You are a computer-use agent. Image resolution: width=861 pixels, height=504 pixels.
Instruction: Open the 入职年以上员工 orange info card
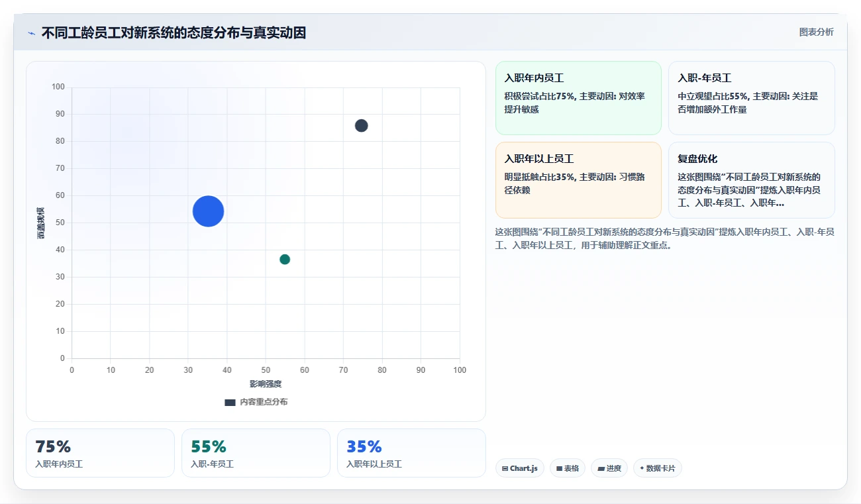[578, 180]
